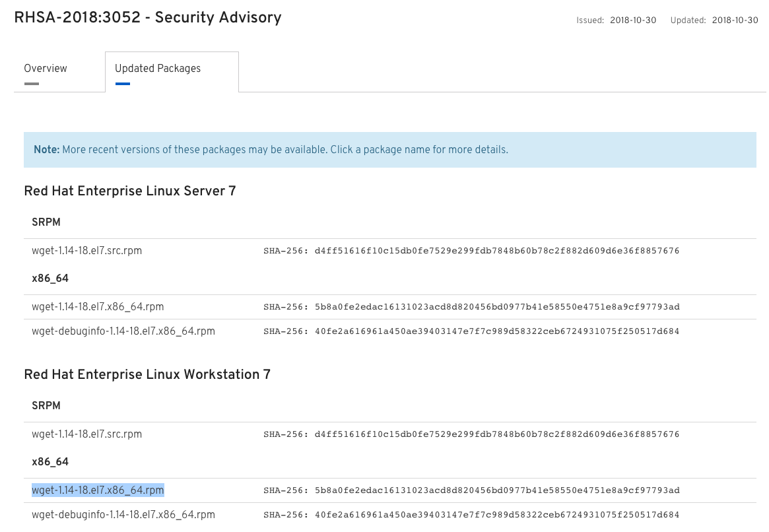Click the SRPM label under Workstation 7

46,406
